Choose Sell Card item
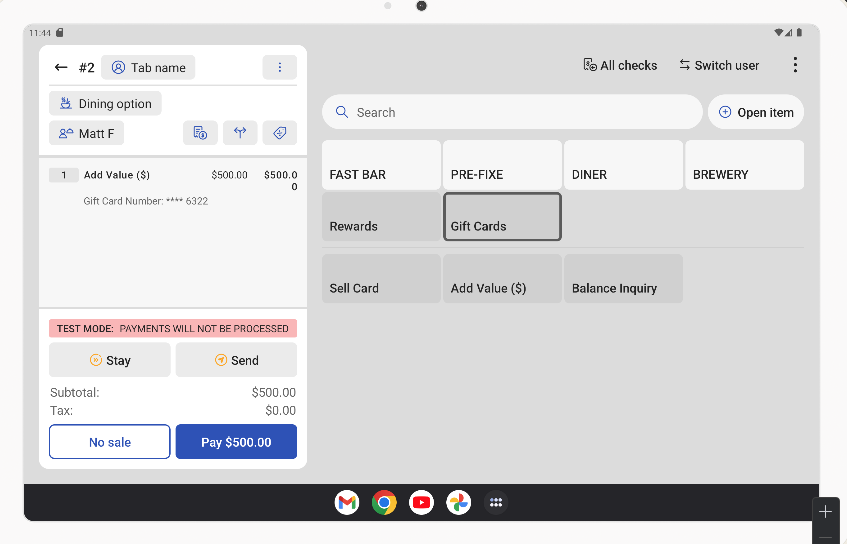Image resolution: width=847 pixels, height=544 pixels. pos(381,279)
